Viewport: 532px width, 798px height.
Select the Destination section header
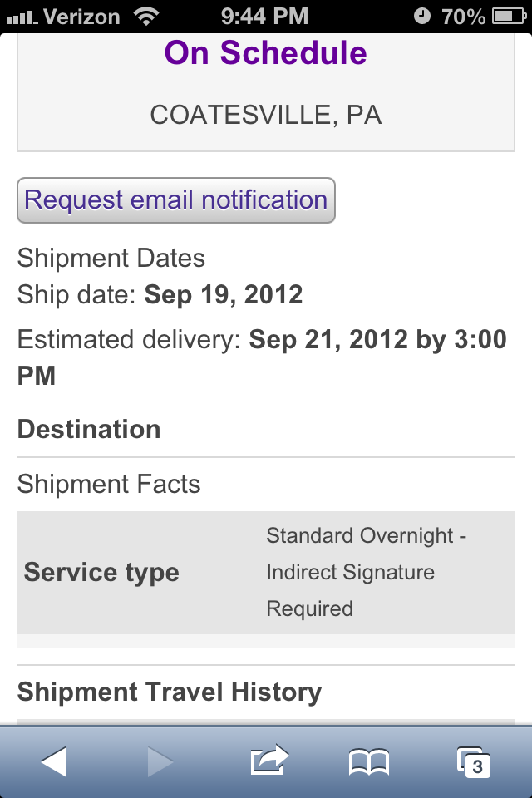click(89, 430)
